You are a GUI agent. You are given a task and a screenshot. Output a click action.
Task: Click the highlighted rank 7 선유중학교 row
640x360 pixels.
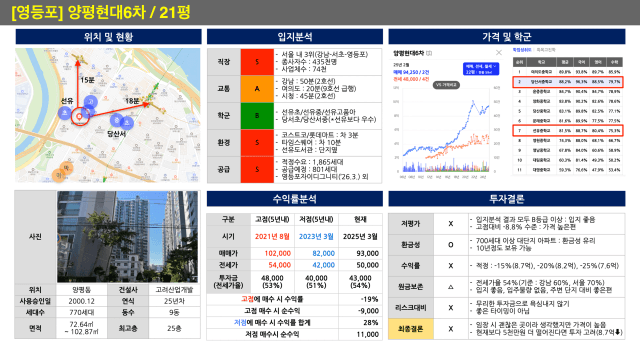pyautogui.click(x=568, y=131)
